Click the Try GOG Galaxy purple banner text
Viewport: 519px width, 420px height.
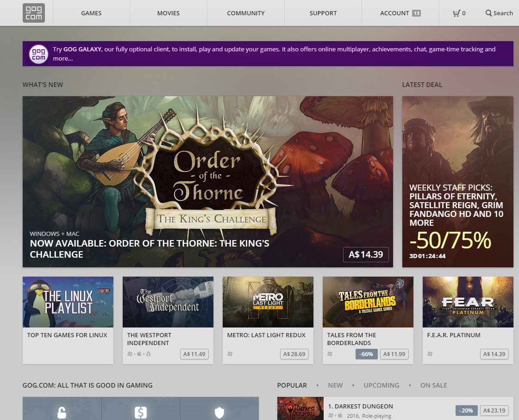click(274, 54)
